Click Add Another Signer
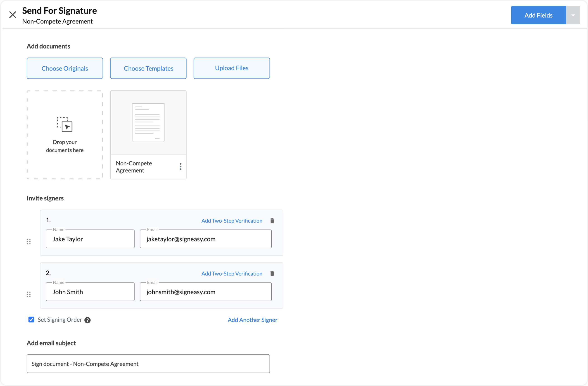The image size is (588, 386). click(x=252, y=320)
